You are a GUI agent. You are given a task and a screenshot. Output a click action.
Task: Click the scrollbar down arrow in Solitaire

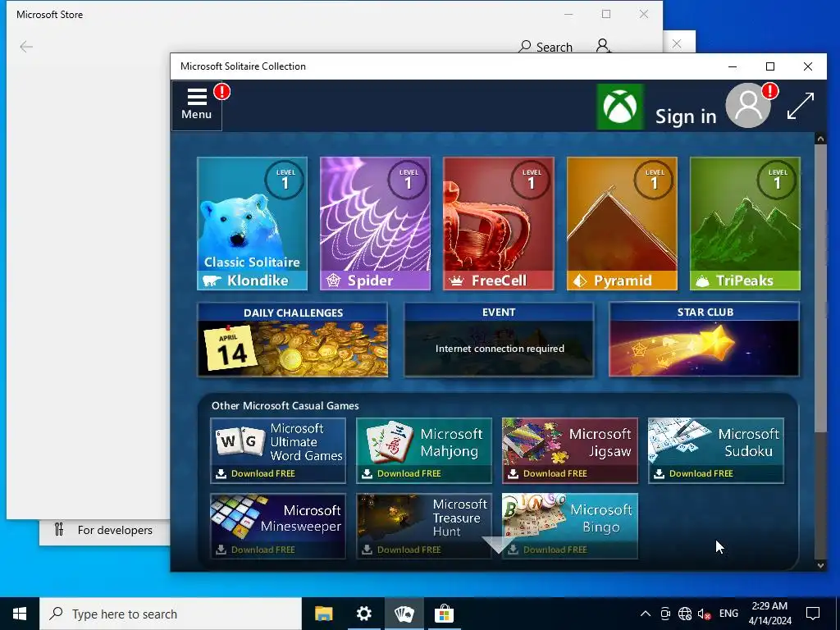(820, 565)
